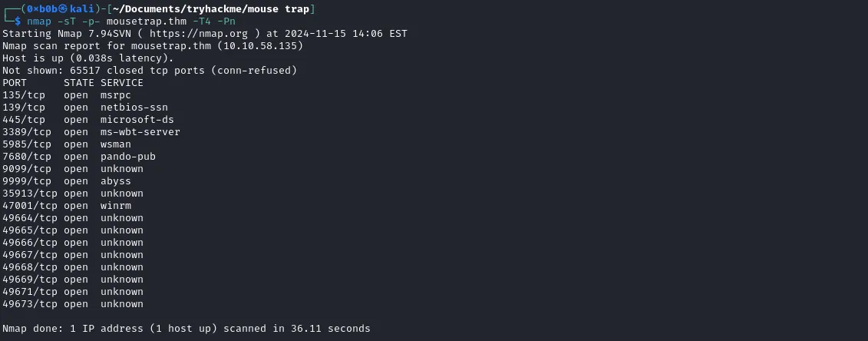This screenshot has width=868, height=341.
Task: Click the 135/tcp msrpc port line
Action: click(x=67, y=95)
